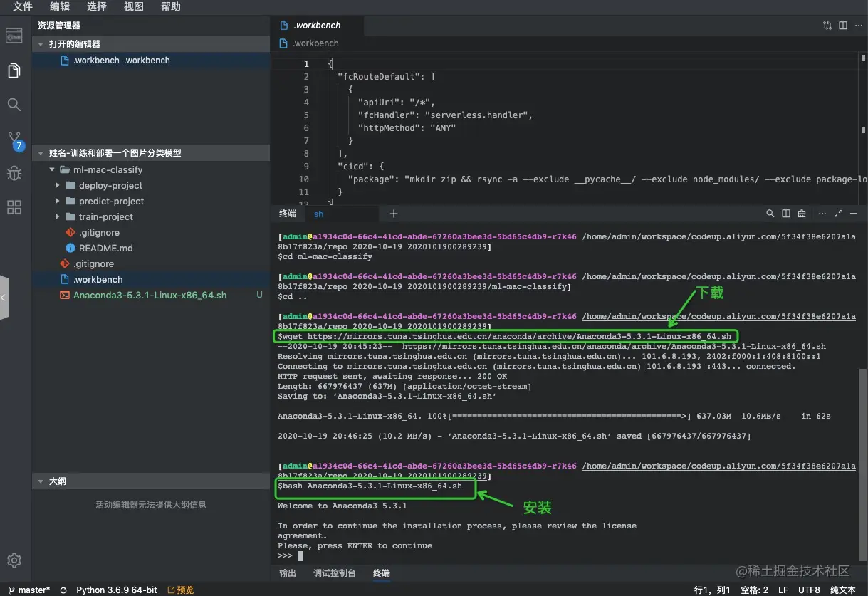
Task: Switch to the 输出 panel tab
Action: pos(288,573)
